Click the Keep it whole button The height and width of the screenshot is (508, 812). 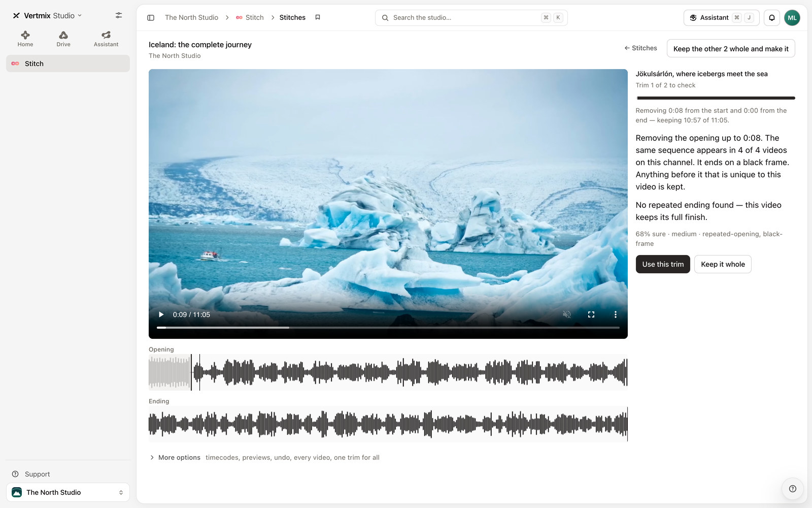point(723,264)
